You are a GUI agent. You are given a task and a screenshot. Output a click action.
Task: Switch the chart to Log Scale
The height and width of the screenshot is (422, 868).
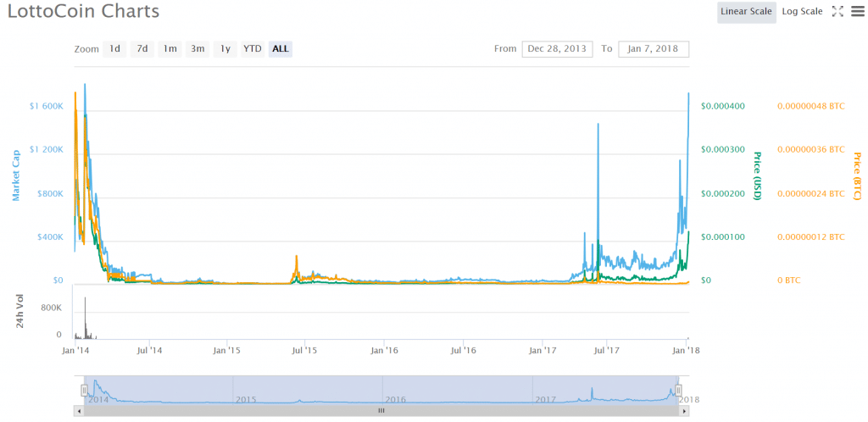pyautogui.click(x=801, y=11)
